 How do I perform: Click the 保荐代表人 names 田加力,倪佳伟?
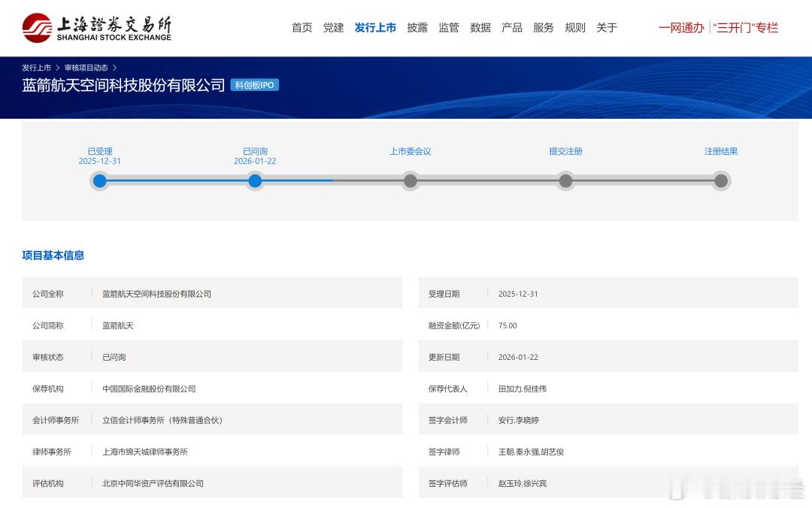pyautogui.click(x=522, y=389)
